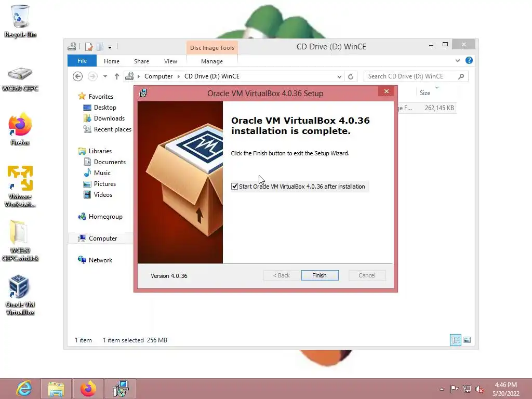Click the Explorer forward arrow
532x399 pixels.
point(92,76)
